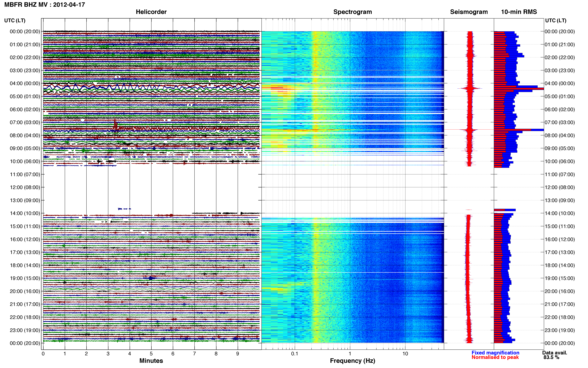Click the 0.1 tick on Frequency axis
This screenshot has height=368, width=588.
pos(295,354)
